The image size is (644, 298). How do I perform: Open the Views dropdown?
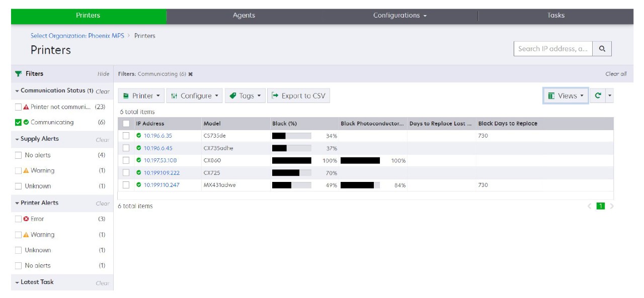[x=566, y=95]
